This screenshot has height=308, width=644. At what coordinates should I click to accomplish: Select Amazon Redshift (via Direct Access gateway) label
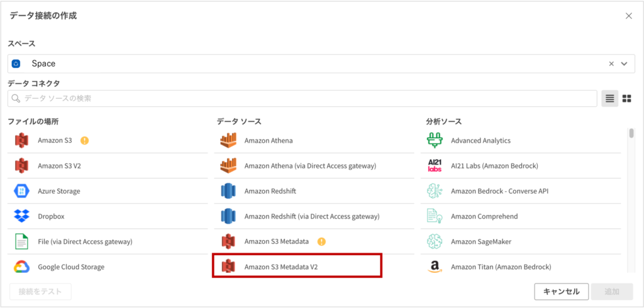click(x=312, y=216)
